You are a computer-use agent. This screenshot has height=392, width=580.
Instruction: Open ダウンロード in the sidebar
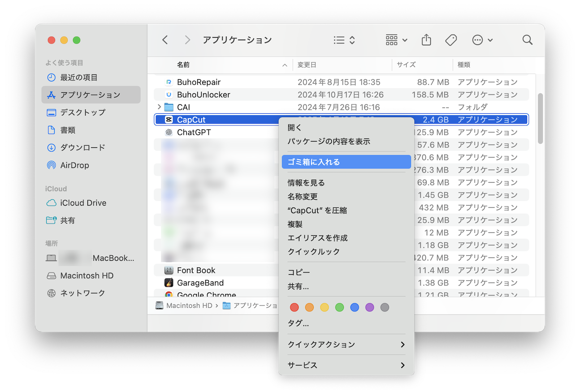click(x=91, y=147)
